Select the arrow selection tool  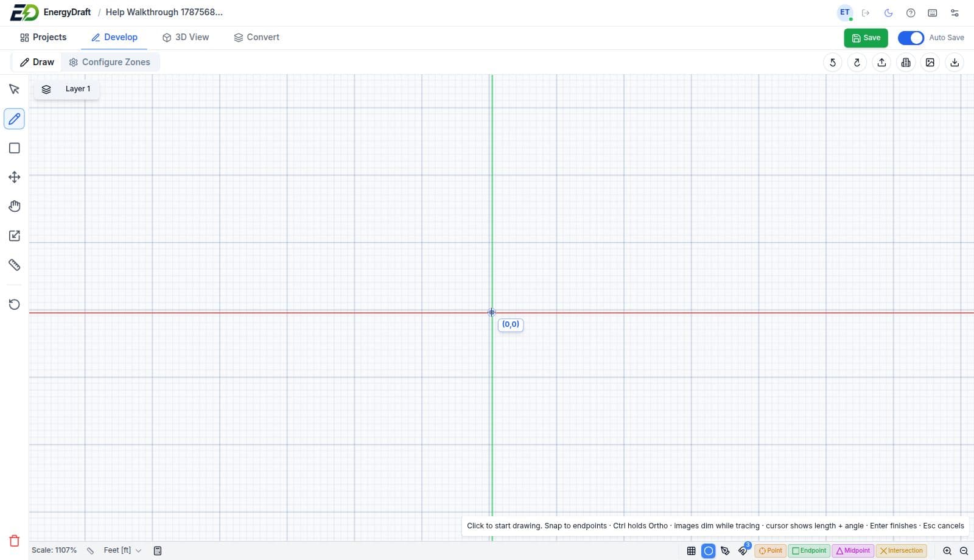15,89
